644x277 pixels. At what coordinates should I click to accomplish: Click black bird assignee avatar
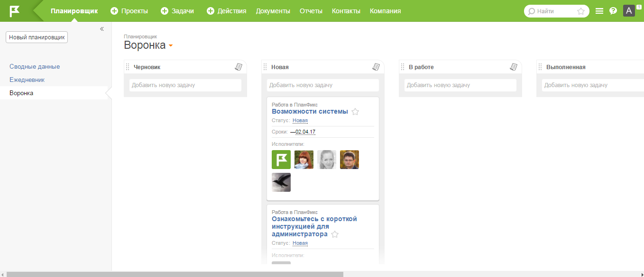pos(281,182)
